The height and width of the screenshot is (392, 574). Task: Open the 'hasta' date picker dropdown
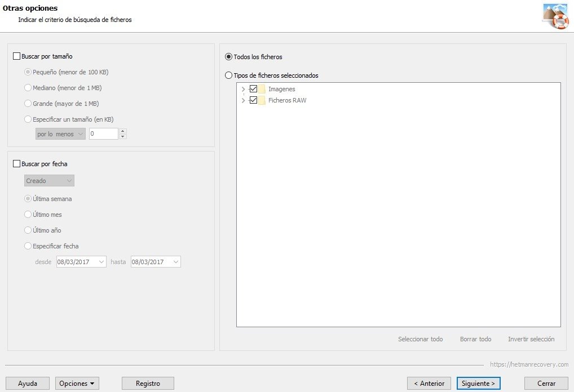(176, 262)
